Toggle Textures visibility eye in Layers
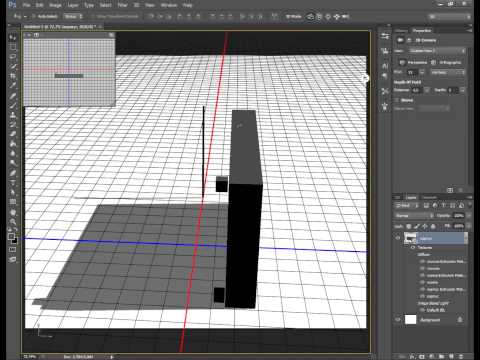The height and width of the screenshot is (360, 480). tap(413, 248)
